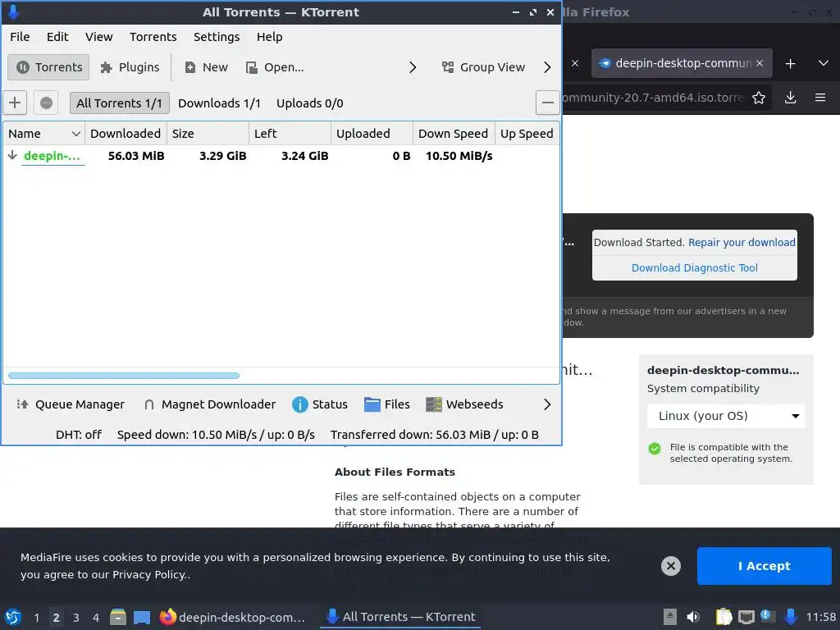Open the Plugins section in KTorrent
The image size is (840, 630).
pyautogui.click(x=130, y=67)
